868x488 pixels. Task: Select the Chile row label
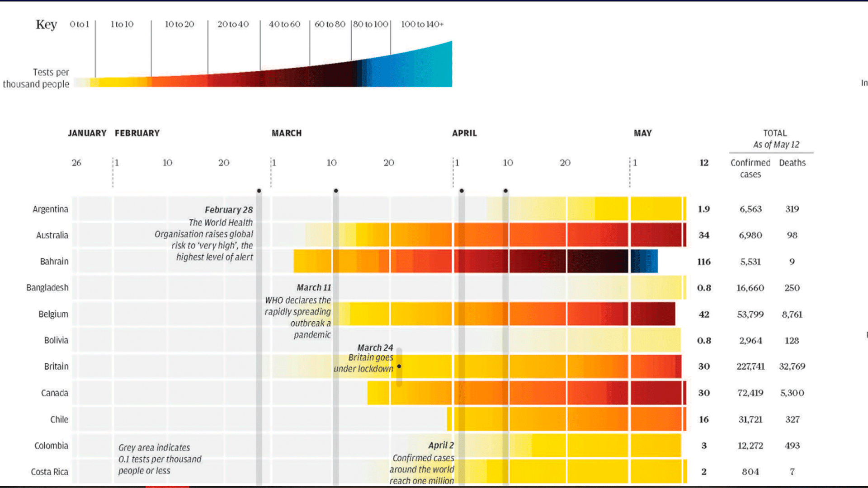[59, 419]
